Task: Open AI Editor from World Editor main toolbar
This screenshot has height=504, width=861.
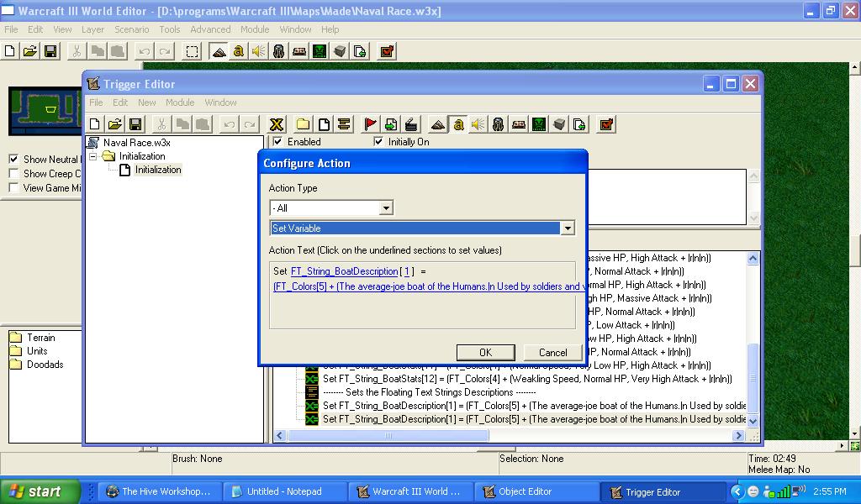Action: 320,51
